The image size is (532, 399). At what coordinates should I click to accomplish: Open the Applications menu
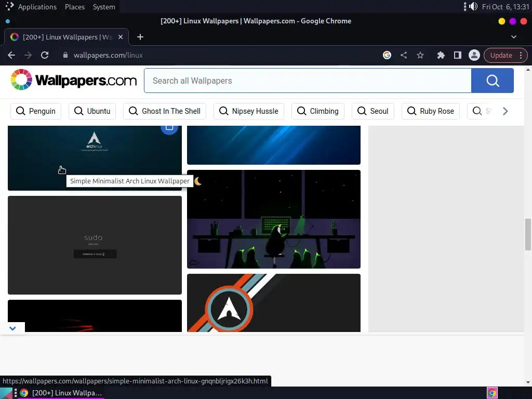[x=37, y=7]
